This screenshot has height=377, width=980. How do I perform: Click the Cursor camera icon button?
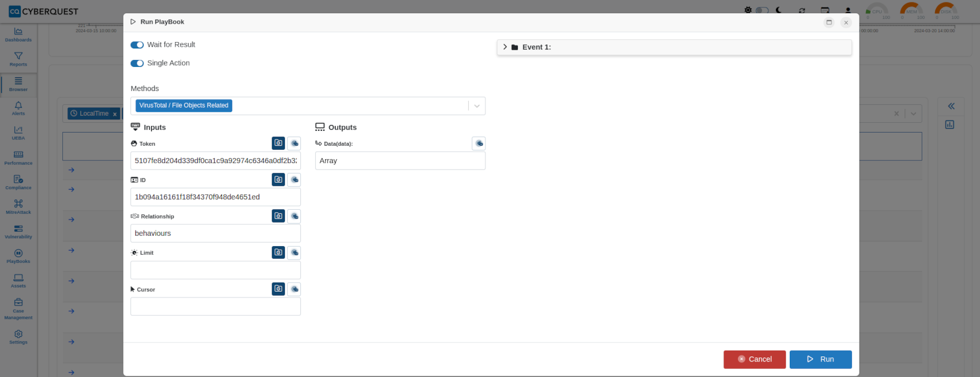coord(278,288)
